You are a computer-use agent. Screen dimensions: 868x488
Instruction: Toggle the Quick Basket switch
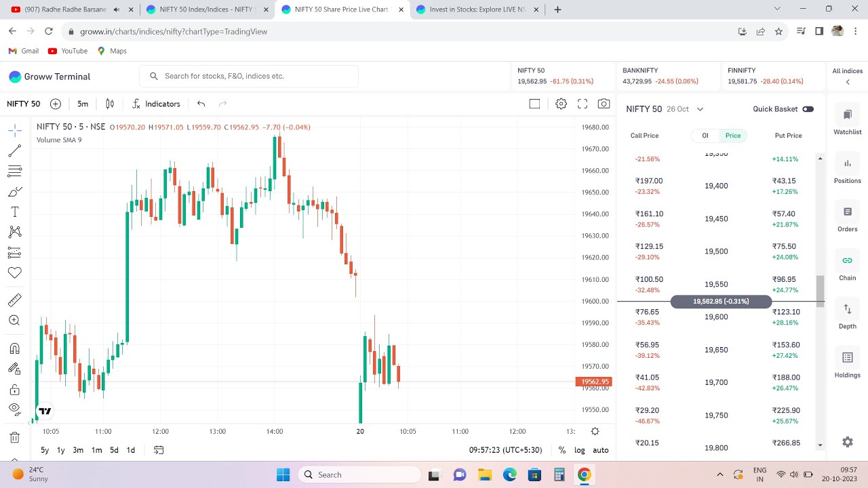pyautogui.click(x=808, y=109)
